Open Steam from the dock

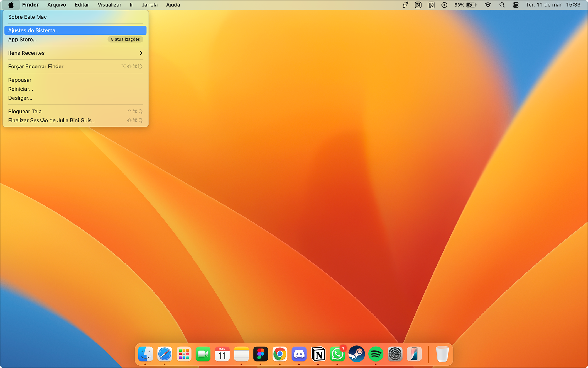356,354
